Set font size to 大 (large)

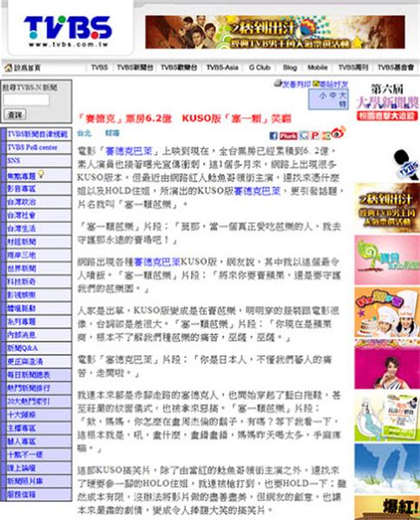click(343, 95)
